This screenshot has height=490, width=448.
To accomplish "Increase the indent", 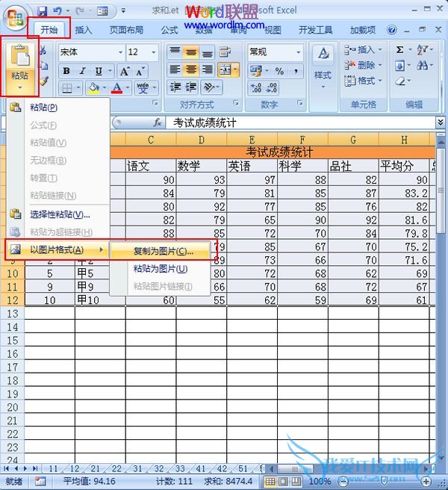I will [191, 87].
